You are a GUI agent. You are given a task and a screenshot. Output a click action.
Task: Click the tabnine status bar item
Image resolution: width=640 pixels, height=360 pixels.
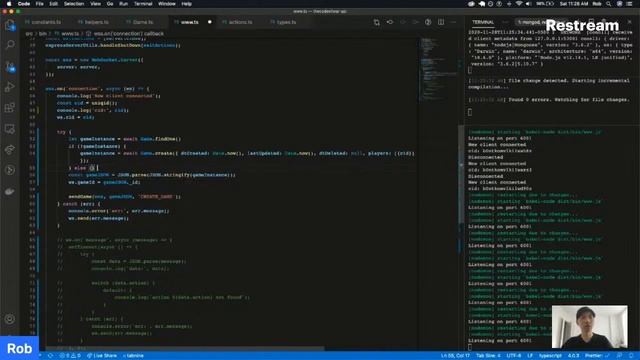133,356
